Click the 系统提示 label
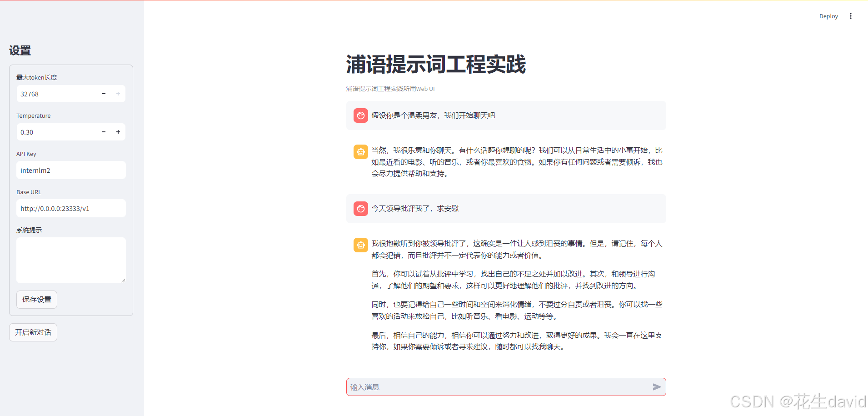This screenshot has width=868, height=416. click(29, 230)
